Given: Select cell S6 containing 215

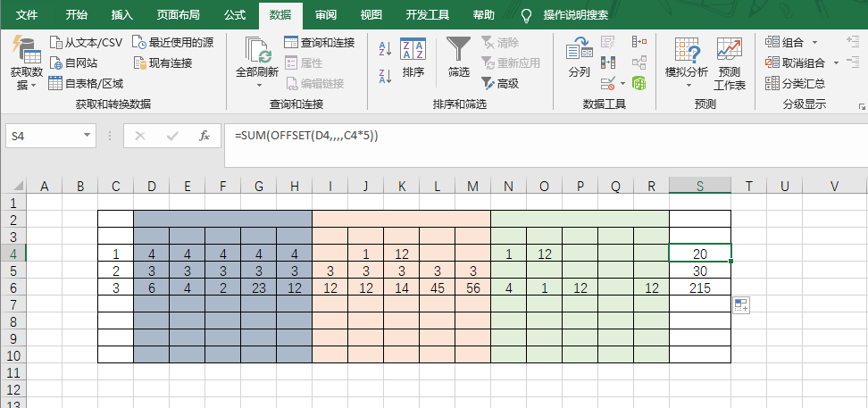Looking at the screenshot, I should pos(700,287).
